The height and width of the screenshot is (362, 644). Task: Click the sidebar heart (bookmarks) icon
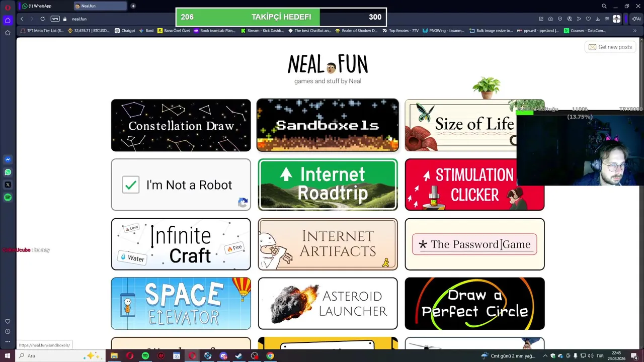tap(8, 321)
